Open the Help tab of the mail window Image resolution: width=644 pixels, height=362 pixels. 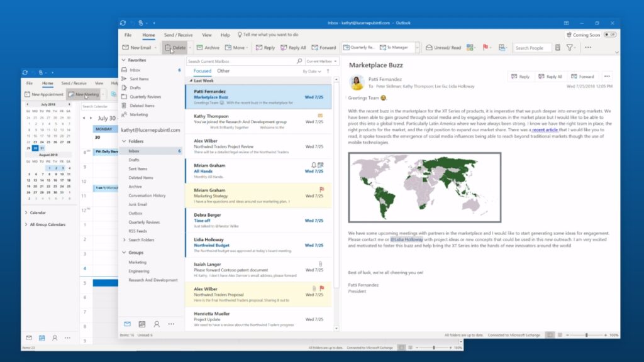[225, 35]
